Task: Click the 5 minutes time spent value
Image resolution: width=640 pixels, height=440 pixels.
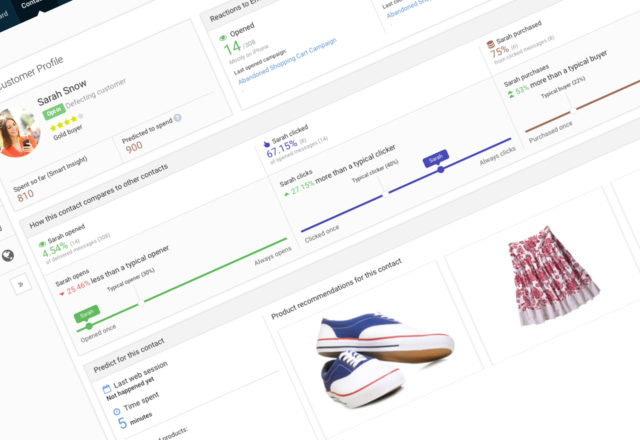Action: pos(135,420)
